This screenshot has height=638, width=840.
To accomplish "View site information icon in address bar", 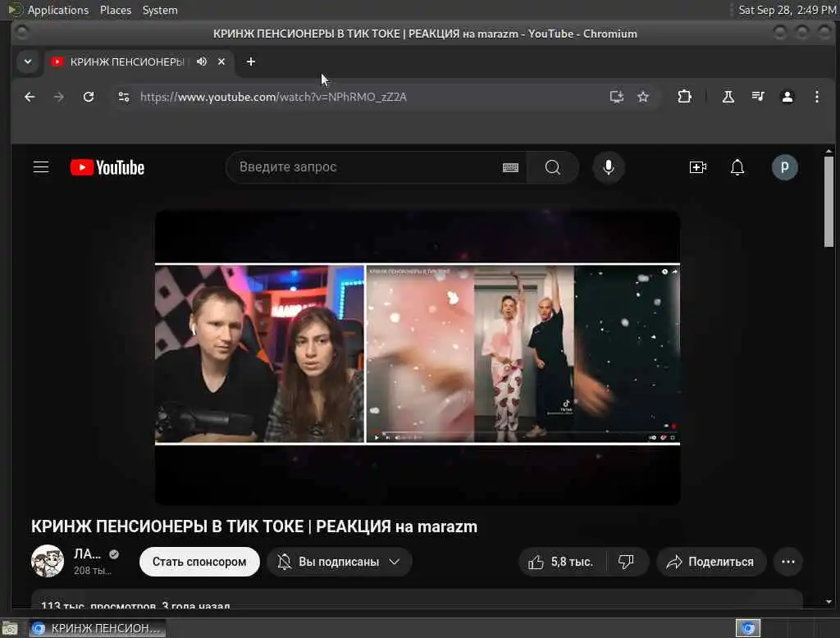I will tap(124, 97).
